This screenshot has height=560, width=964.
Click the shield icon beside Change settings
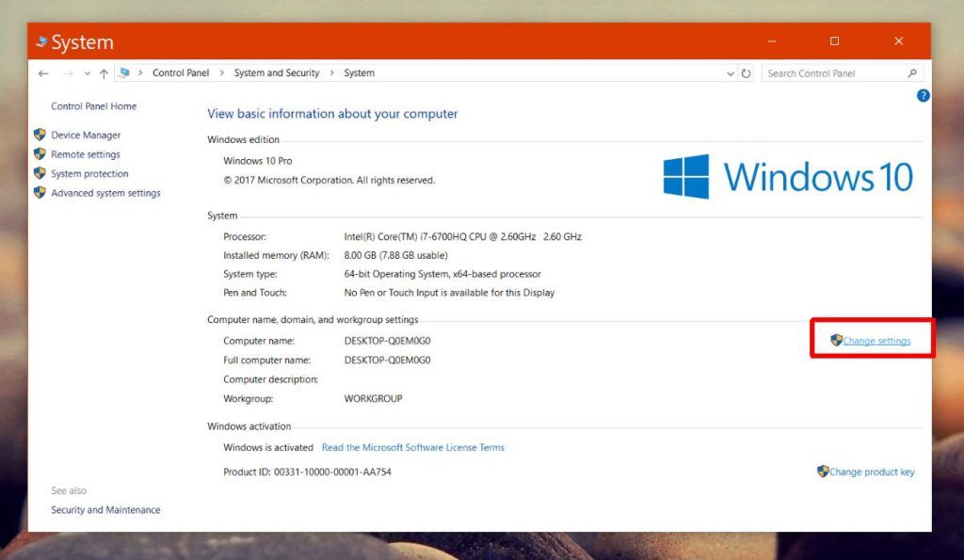(834, 340)
